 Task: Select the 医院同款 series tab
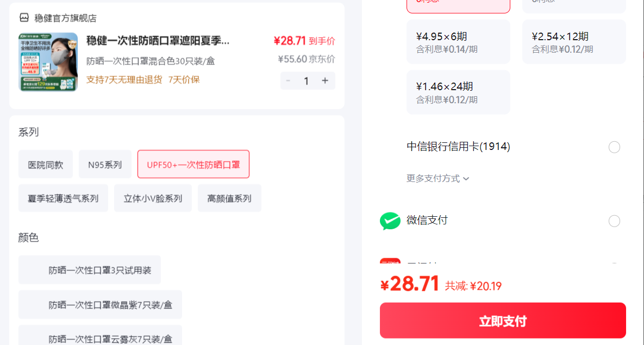[46, 164]
